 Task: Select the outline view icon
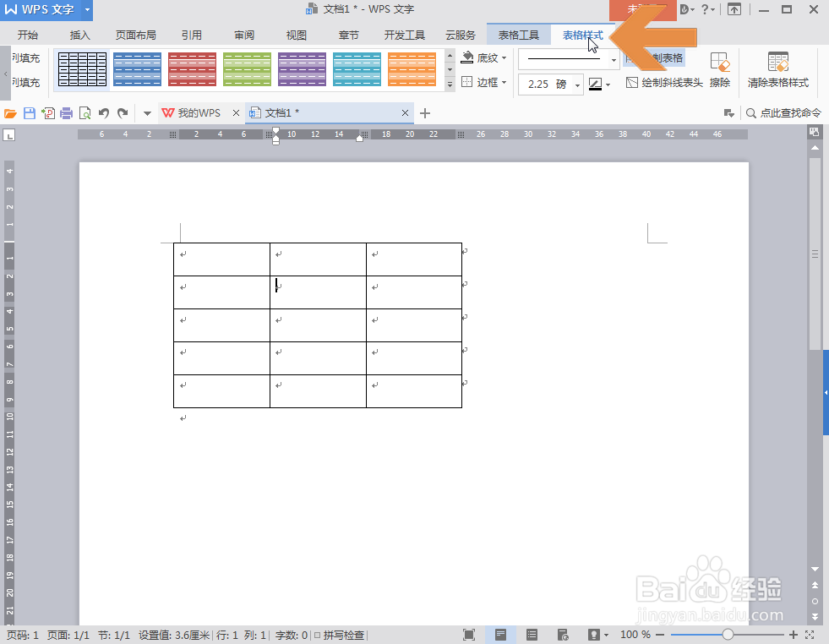coord(532,635)
